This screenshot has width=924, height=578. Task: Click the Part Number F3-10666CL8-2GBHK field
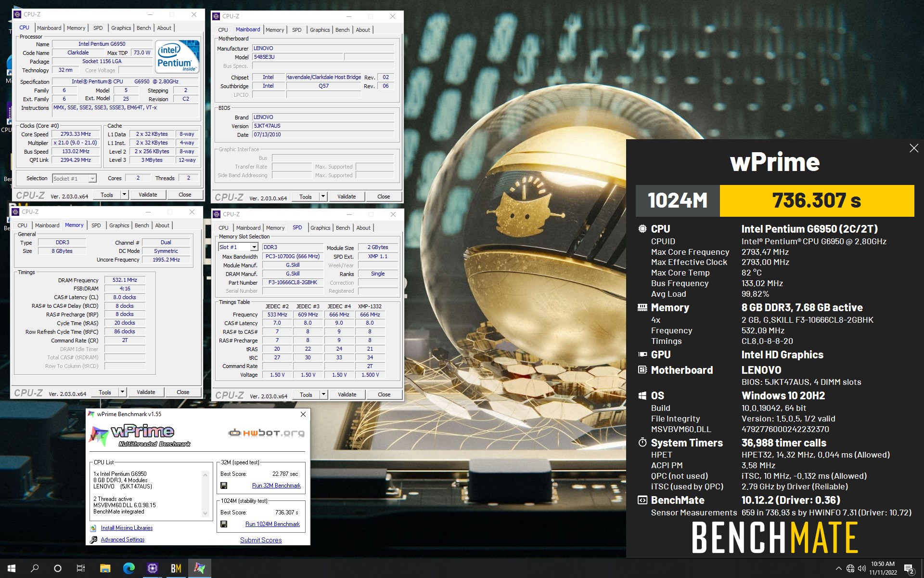click(x=293, y=283)
